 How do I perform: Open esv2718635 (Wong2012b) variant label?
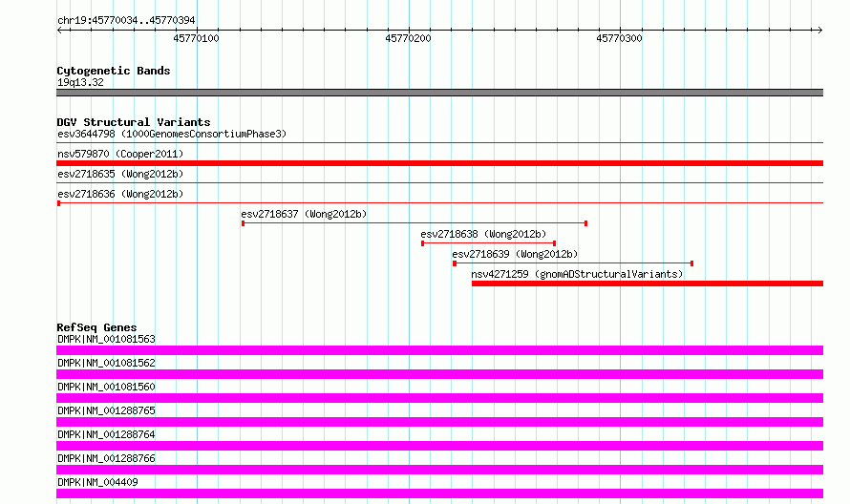(x=120, y=174)
